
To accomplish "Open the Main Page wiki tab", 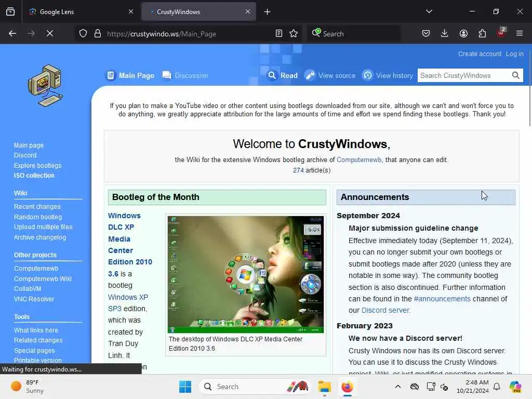I will pyautogui.click(x=131, y=75).
